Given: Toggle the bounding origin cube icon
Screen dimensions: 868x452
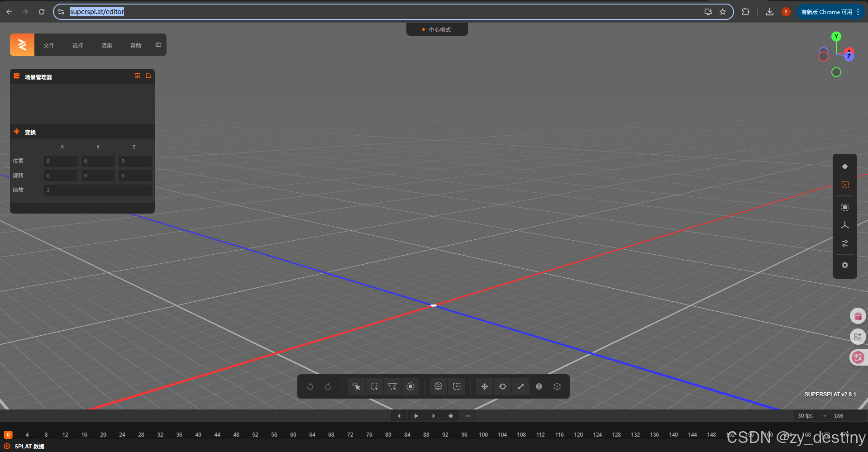Looking at the screenshot, I should coord(557,386).
